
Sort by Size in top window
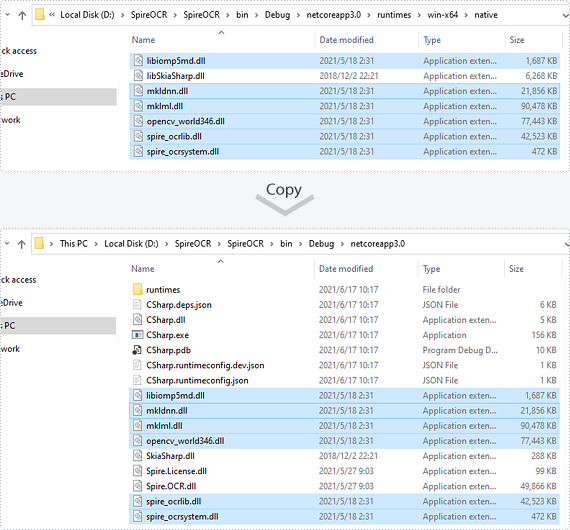click(517, 40)
